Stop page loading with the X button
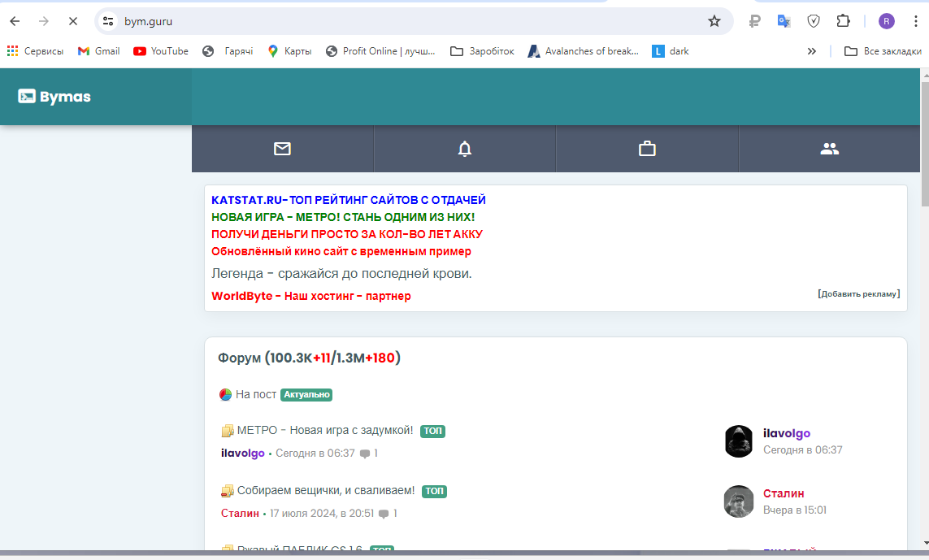 pyautogui.click(x=72, y=21)
